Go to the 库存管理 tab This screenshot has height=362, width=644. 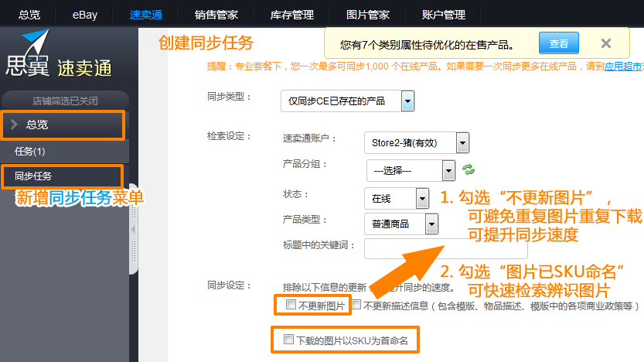coord(292,15)
